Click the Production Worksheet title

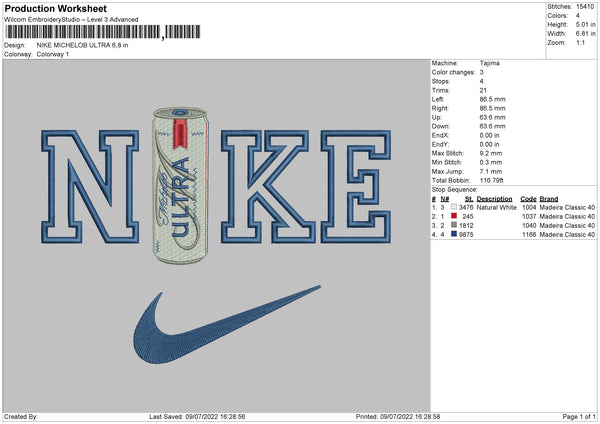55,8
